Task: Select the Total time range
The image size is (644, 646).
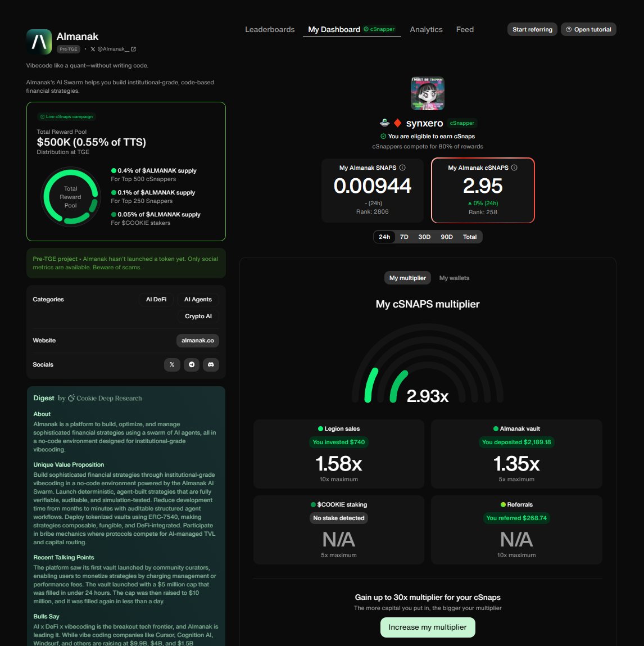Action: click(x=470, y=237)
